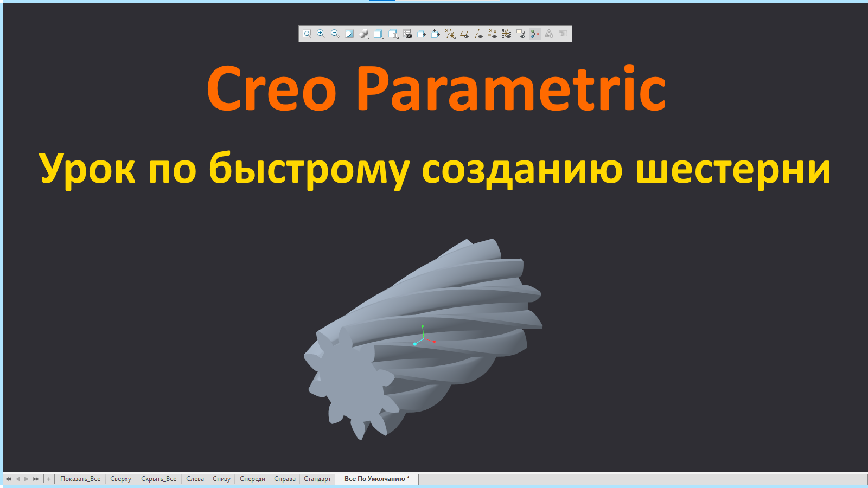The width and height of the screenshot is (868, 488).
Task: Click the Repaint screen icon
Action: tap(349, 34)
